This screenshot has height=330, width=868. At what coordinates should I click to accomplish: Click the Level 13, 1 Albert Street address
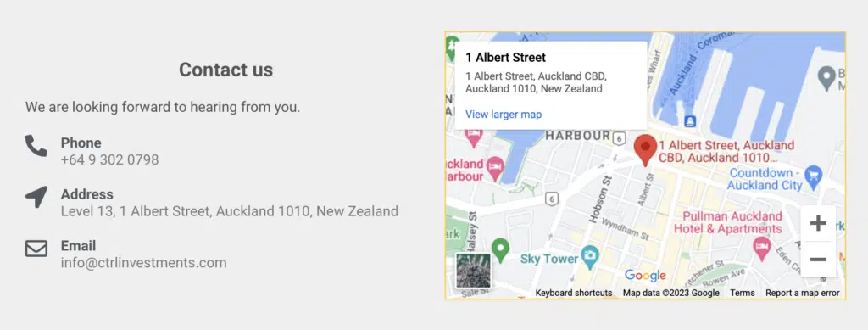[230, 211]
